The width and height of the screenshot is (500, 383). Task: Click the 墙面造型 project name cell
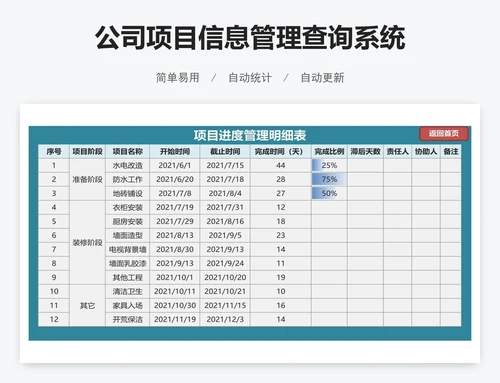point(128,235)
